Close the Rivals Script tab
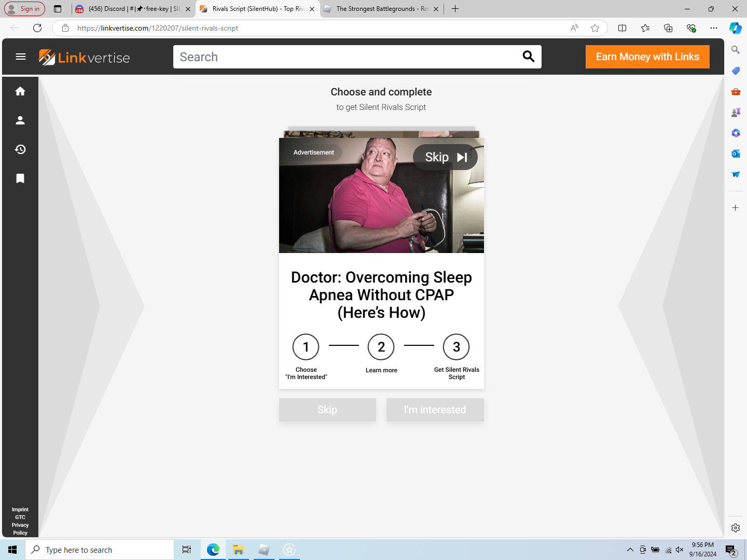Image resolution: width=747 pixels, height=560 pixels. point(312,9)
